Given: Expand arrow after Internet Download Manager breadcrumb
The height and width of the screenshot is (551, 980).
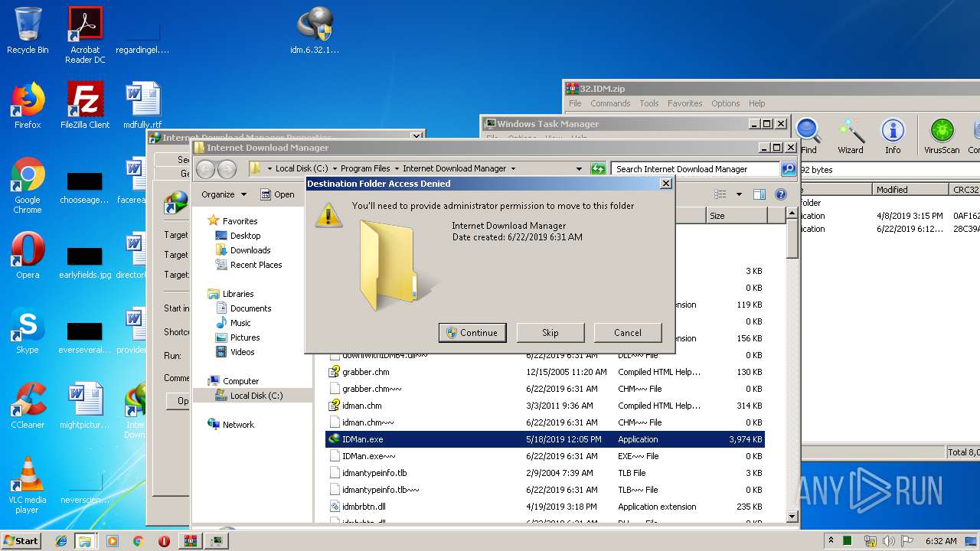Looking at the screenshot, I should click(x=513, y=168).
